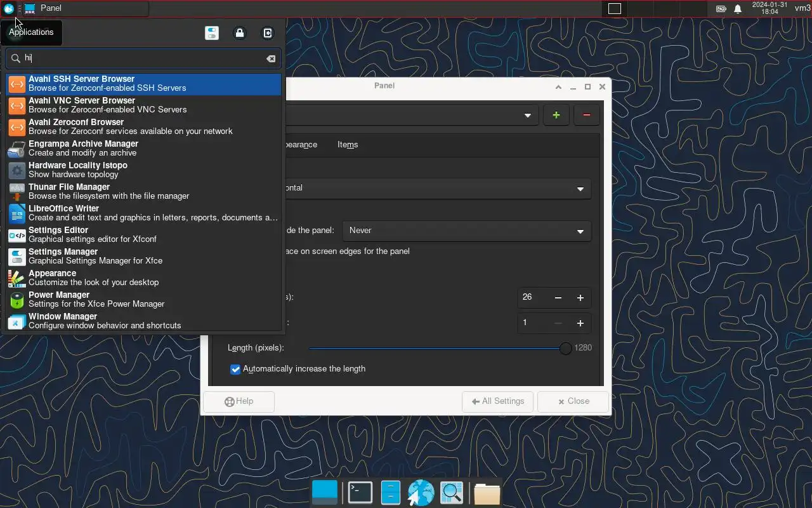
Task: Launch Settings Editor icon
Action: click(x=17, y=235)
